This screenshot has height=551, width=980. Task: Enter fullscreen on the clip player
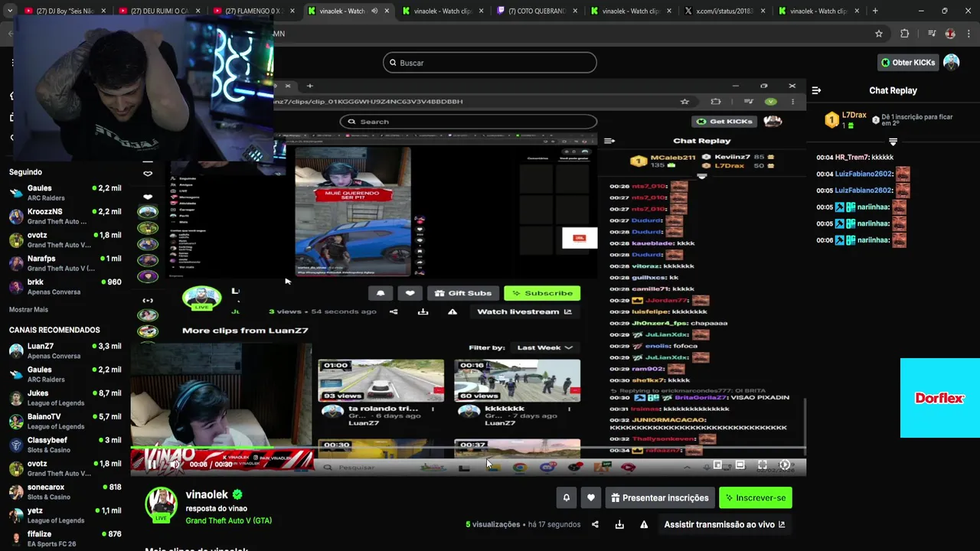pyautogui.click(x=762, y=465)
